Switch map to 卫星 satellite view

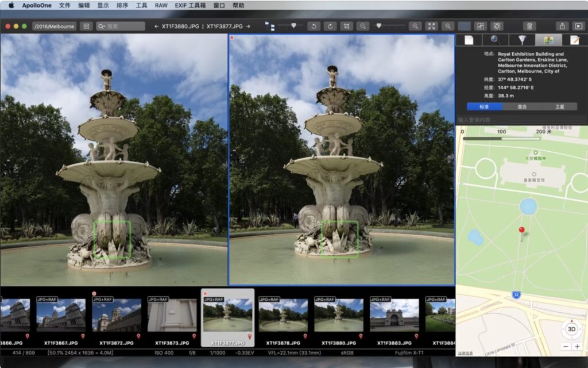pyautogui.click(x=562, y=106)
